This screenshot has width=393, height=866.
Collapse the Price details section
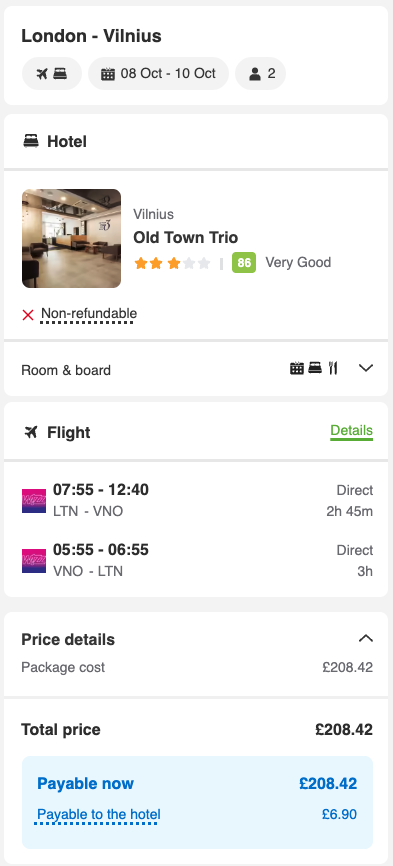[366, 638]
